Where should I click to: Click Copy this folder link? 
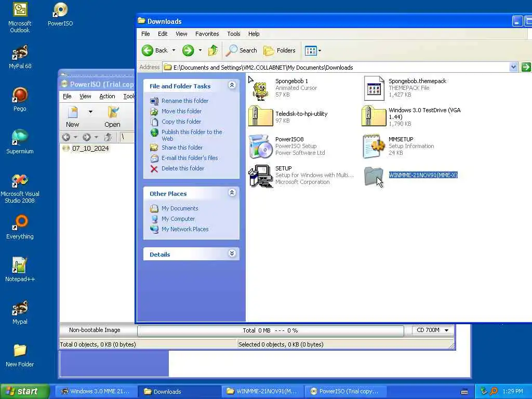pyautogui.click(x=181, y=122)
